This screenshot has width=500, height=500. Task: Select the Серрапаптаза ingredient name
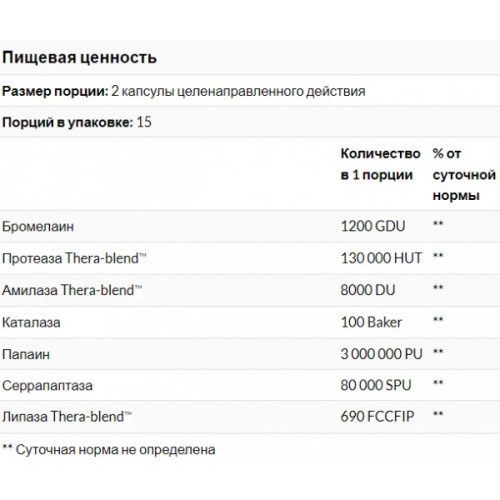click(x=47, y=386)
